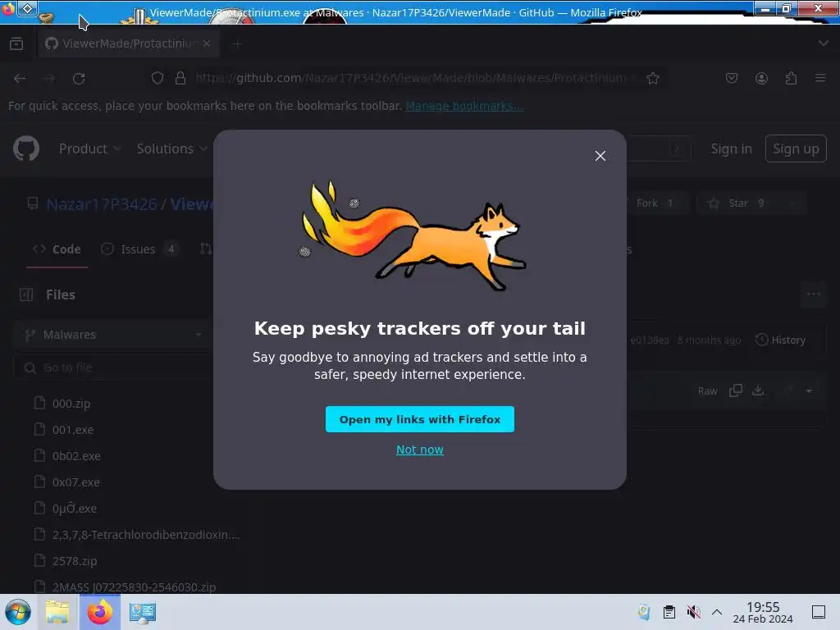Close the Firefox tracker promo dialog
This screenshot has width=840, height=630.
600,156
